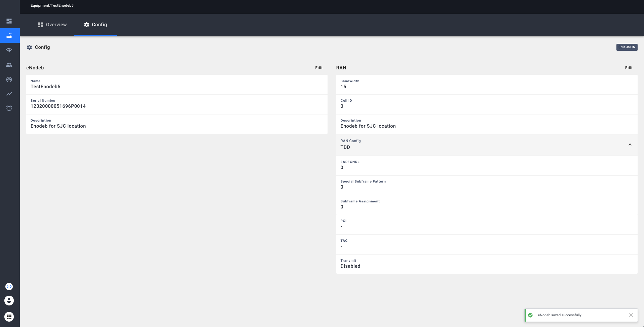Edit the RAN section settings
Viewport: 644px width, 327px height.
(629, 68)
